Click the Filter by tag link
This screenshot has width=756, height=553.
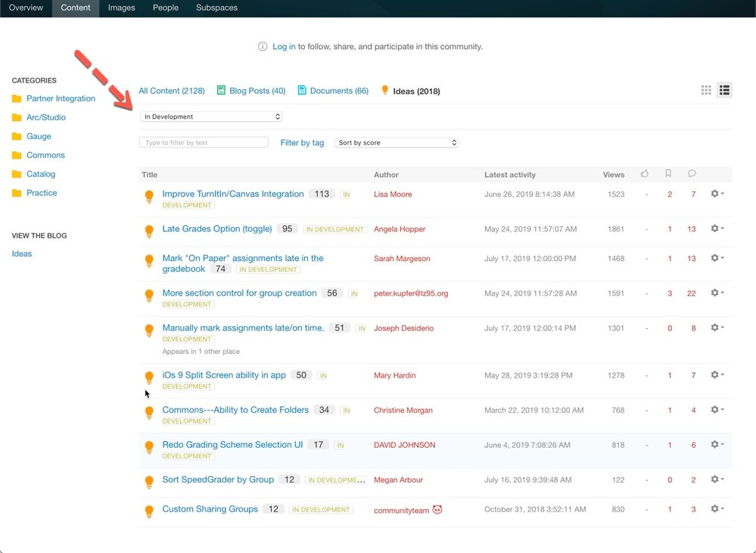coord(302,143)
